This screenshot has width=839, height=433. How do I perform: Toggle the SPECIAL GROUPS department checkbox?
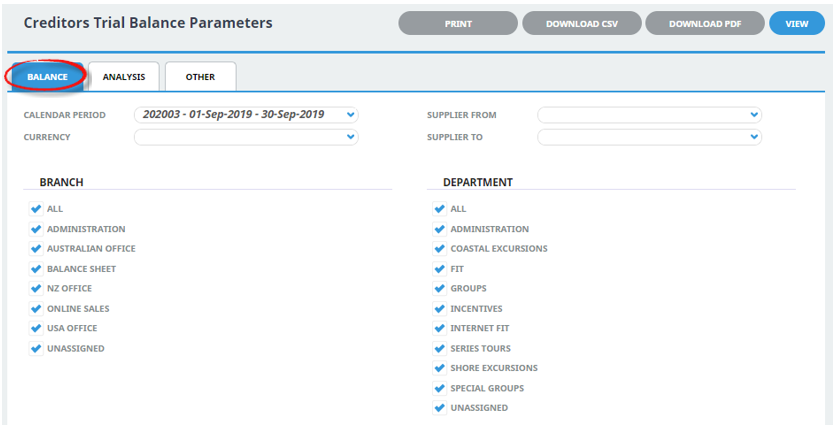click(439, 388)
